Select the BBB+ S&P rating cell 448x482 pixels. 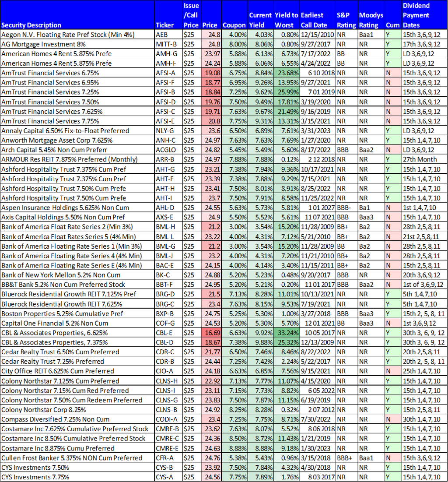coord(347,458)
